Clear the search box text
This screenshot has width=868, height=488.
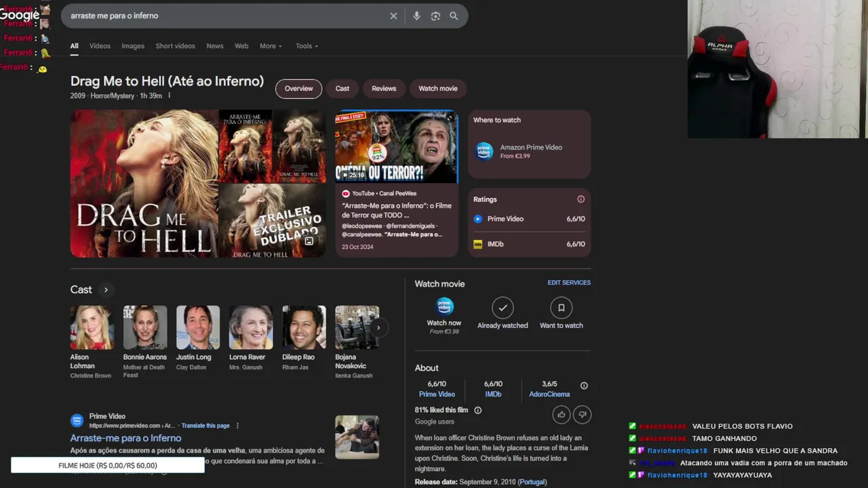(393, 16)
